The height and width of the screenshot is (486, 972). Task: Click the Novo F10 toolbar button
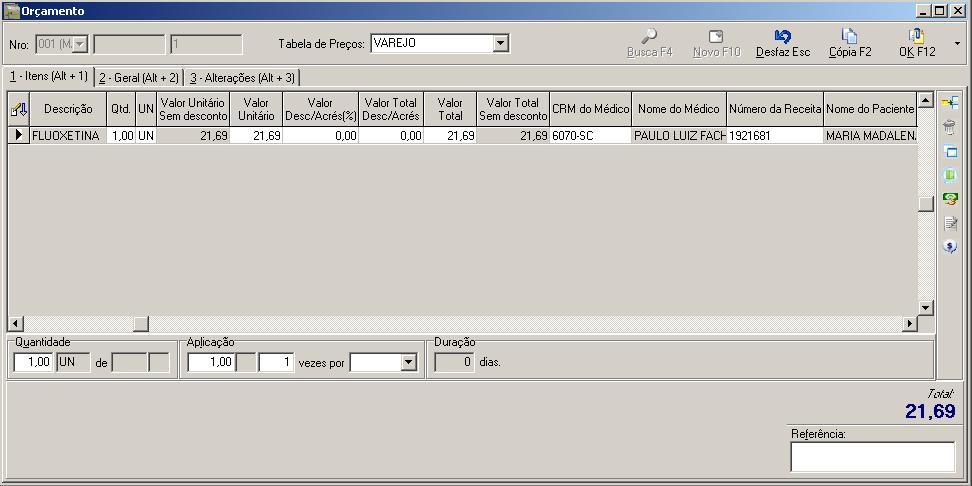click(716, 43)
